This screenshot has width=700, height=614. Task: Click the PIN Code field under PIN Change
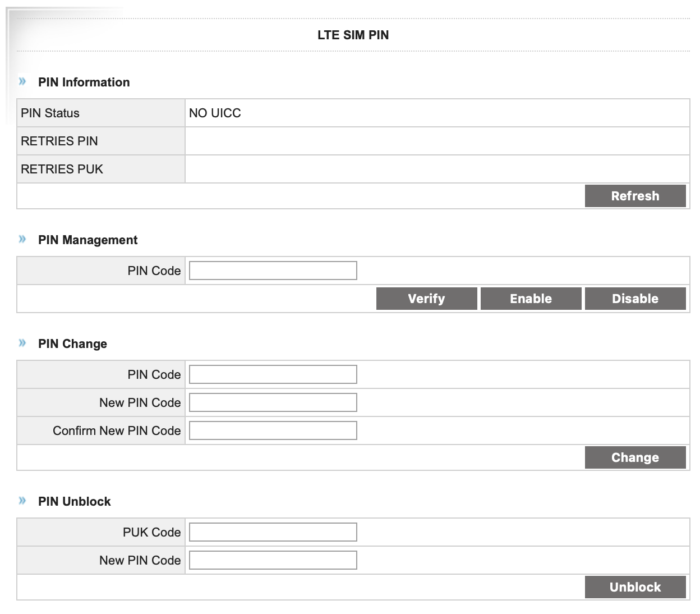click(273, 374)
